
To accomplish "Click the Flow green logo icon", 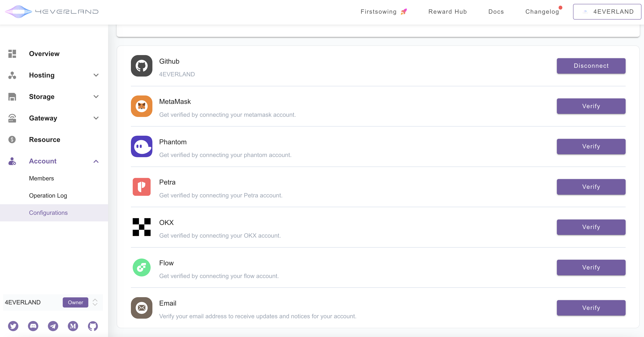I will (141, 267).
